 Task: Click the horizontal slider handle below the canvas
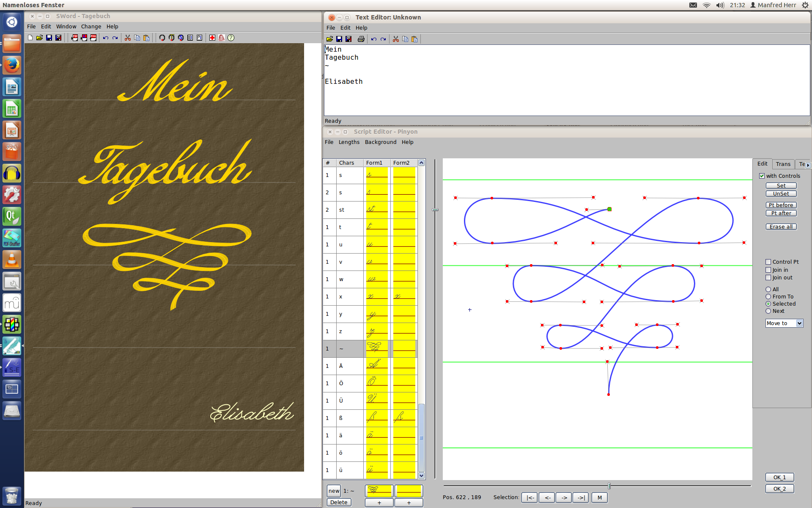609,486
